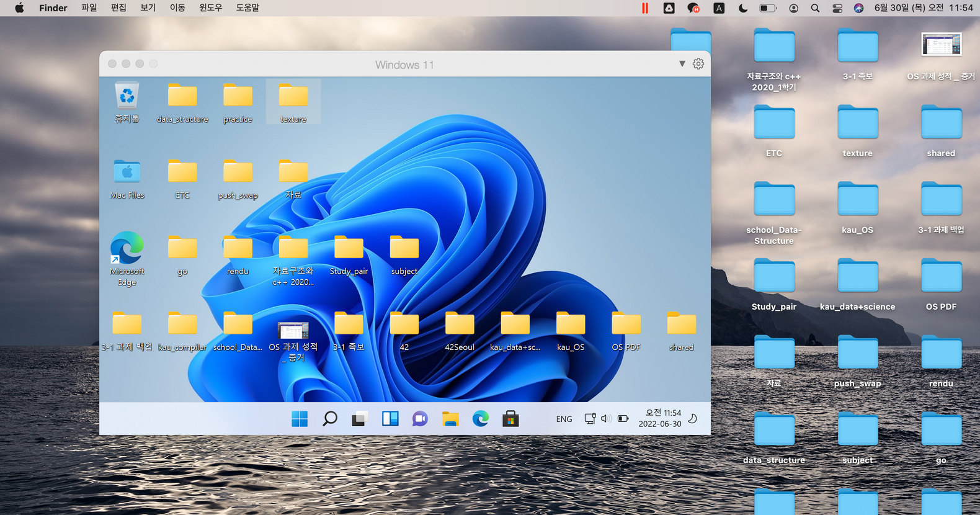Click macOS battery status icon

coord(768,8)
